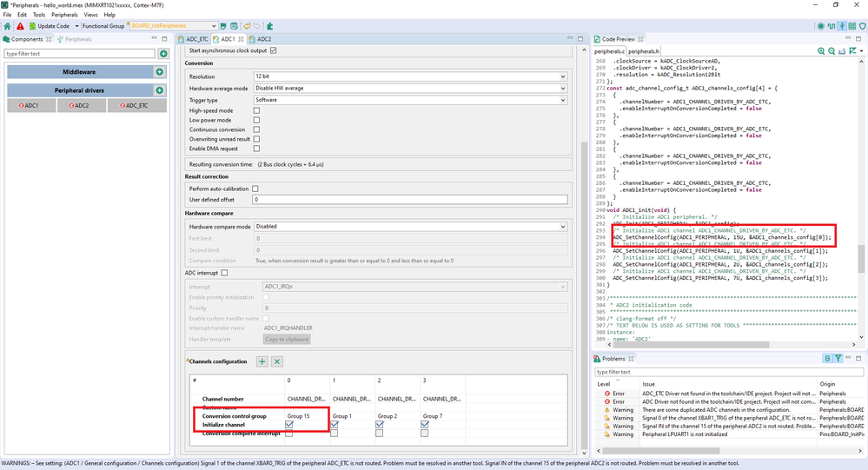Open the Conversion control group Group 15 cell

(306, 416)
